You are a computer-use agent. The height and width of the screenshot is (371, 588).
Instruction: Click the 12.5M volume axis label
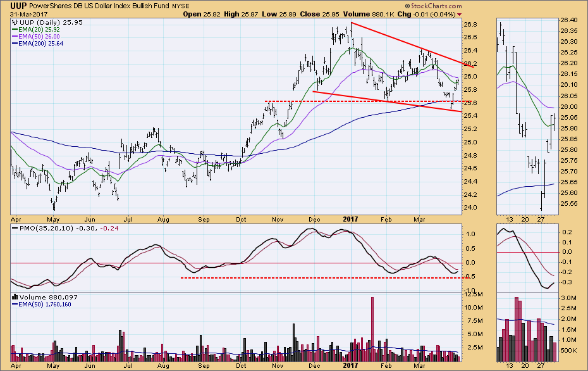point(474,294)
